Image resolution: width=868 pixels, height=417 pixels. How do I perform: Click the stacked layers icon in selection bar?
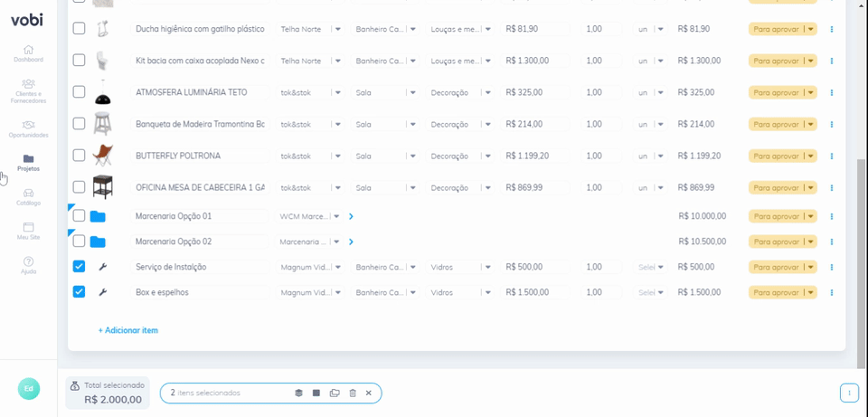point(299,393)
